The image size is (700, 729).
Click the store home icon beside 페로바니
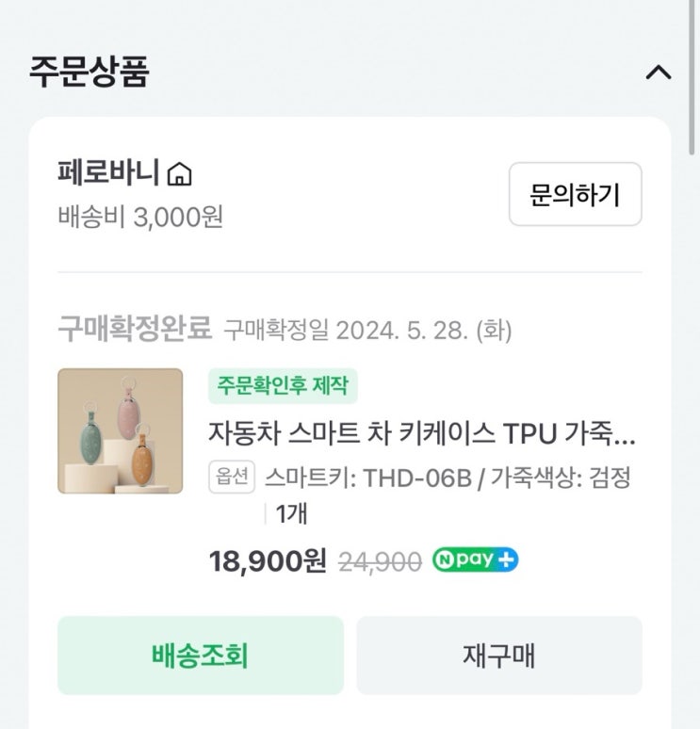click(x=179, y=174)
